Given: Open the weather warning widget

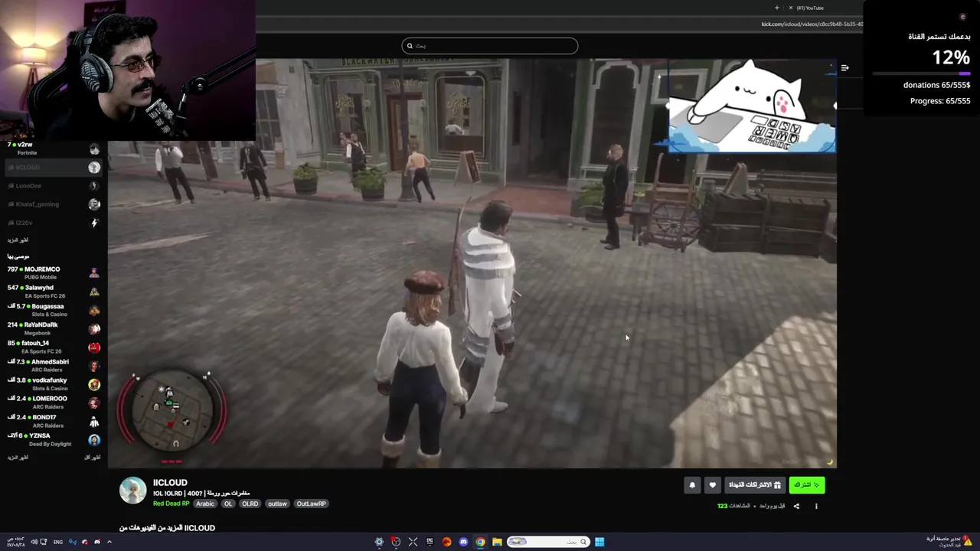Looking at the screenshot, I should [x=949, y=542].
